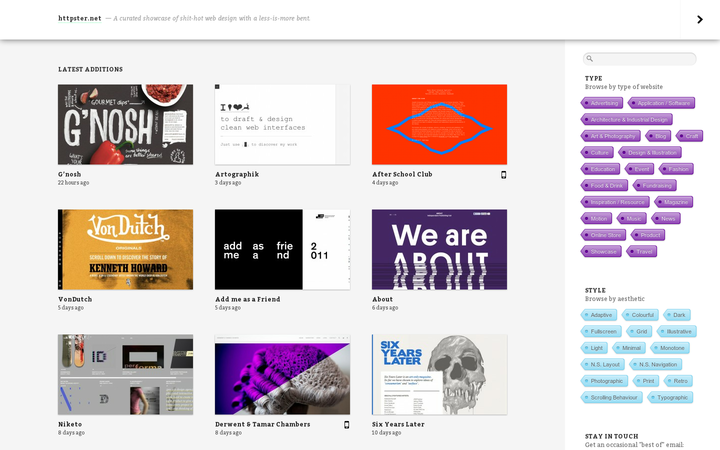Pick the Light style tag
Screen dimensions: 720x450
pyautogui.click(x=594, y=348)
